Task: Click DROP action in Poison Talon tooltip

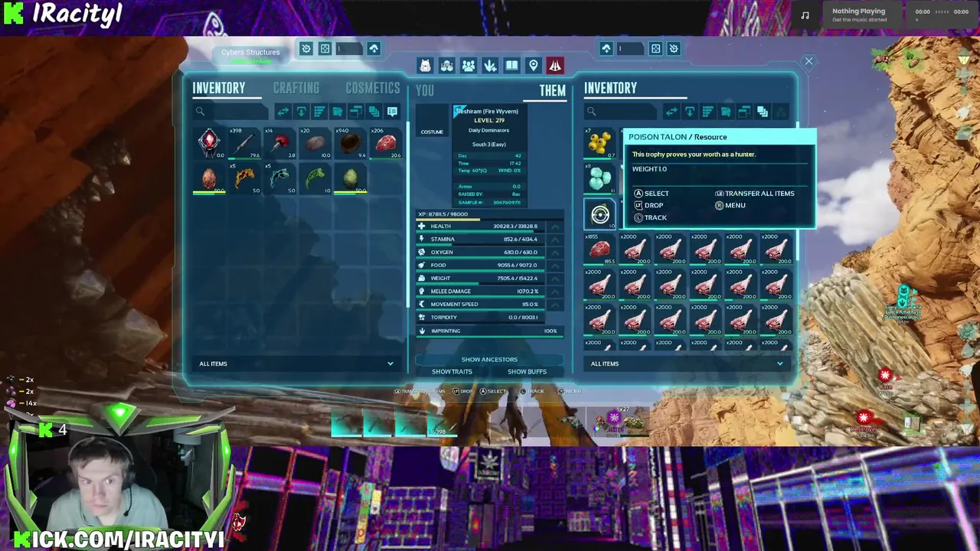Action: [648, 206]
